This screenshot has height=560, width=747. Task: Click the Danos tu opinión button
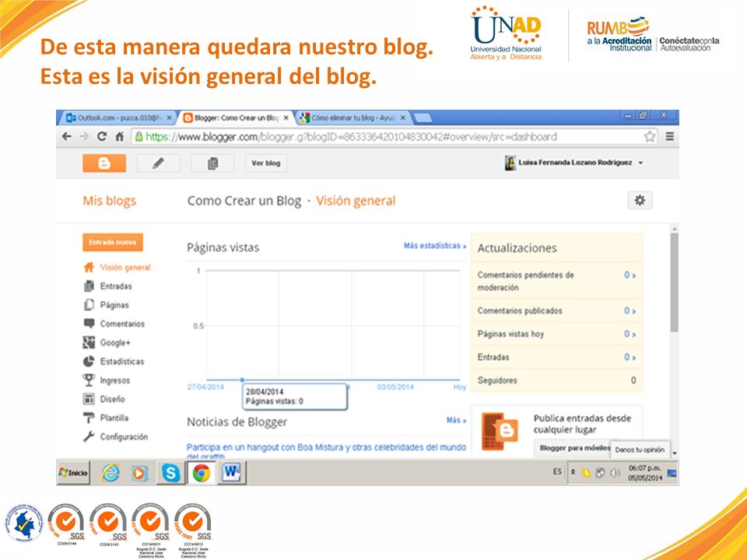640,450
